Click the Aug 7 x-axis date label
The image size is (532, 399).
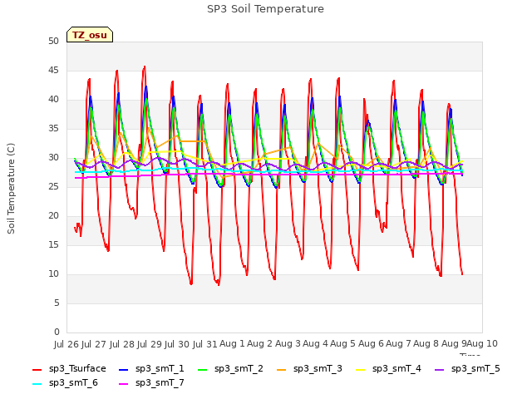(x=398, y=344)
